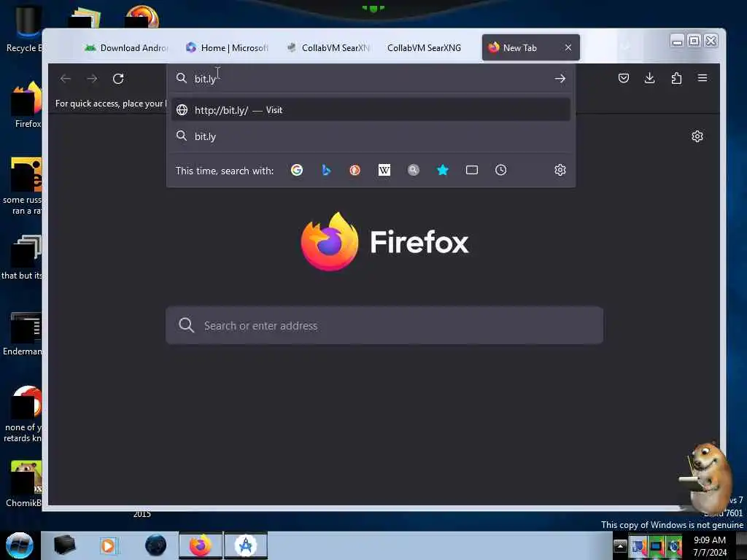Search bookmarks with the star icon
Image resolution: width=747 pixels, height=560 pixels.
tap(443, 170)
